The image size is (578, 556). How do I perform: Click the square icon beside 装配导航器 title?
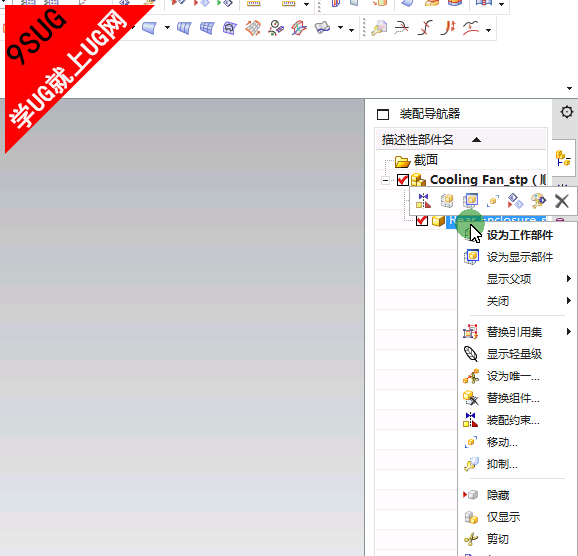click(383, 115)
